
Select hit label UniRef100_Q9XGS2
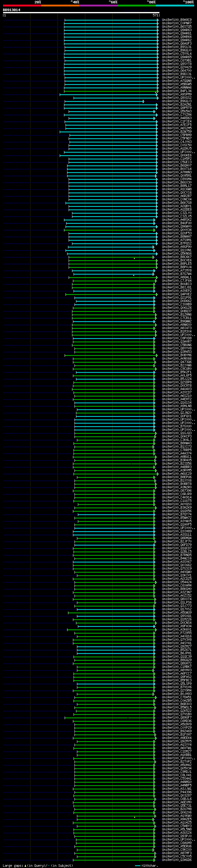pos(176,98)
